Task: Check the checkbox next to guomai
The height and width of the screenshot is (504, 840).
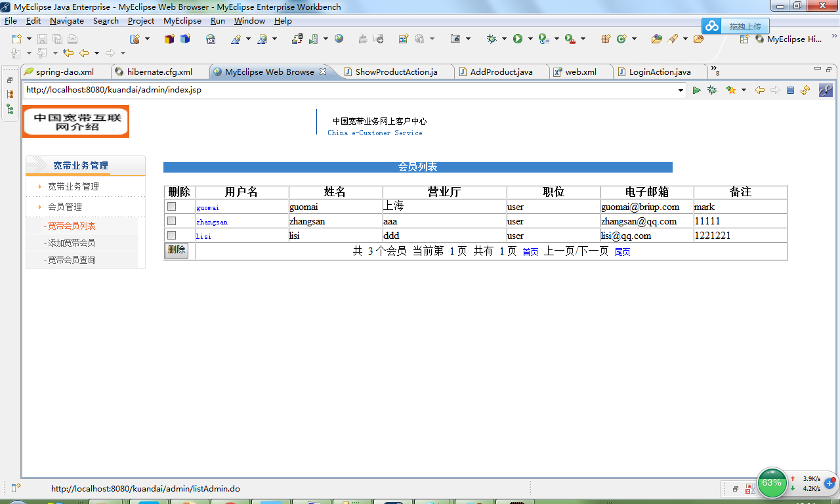Action: [171, 206]
